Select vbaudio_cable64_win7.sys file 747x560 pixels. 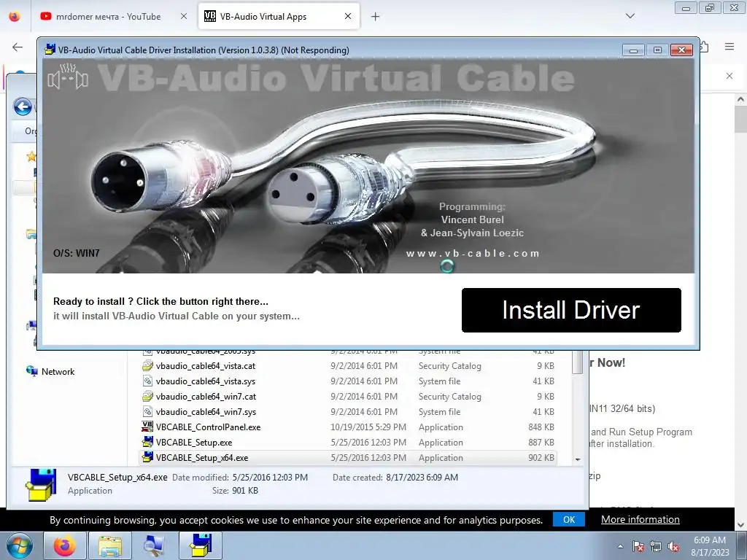tap(348, 411)
